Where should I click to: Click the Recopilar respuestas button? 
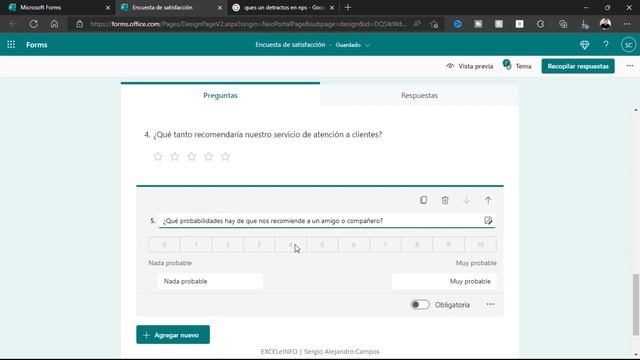pos(578,66)
